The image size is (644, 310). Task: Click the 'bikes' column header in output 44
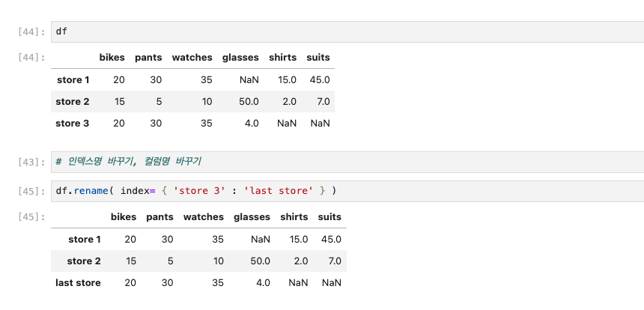point(112,58)
